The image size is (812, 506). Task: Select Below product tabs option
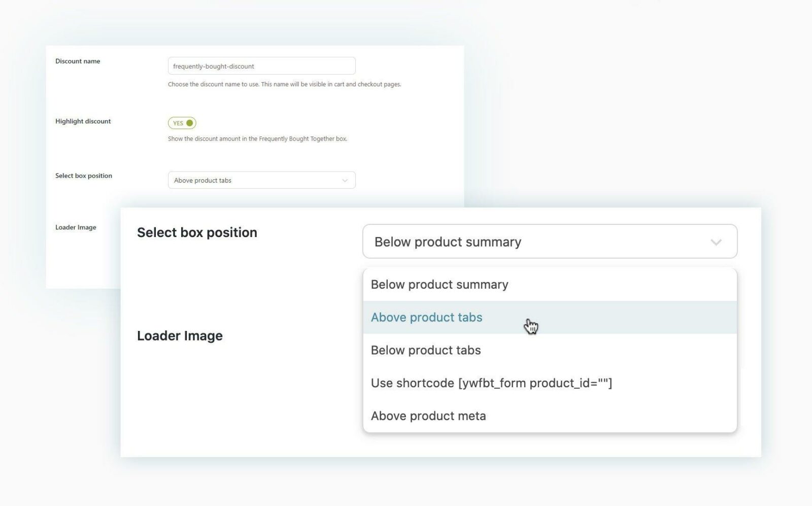550,350
